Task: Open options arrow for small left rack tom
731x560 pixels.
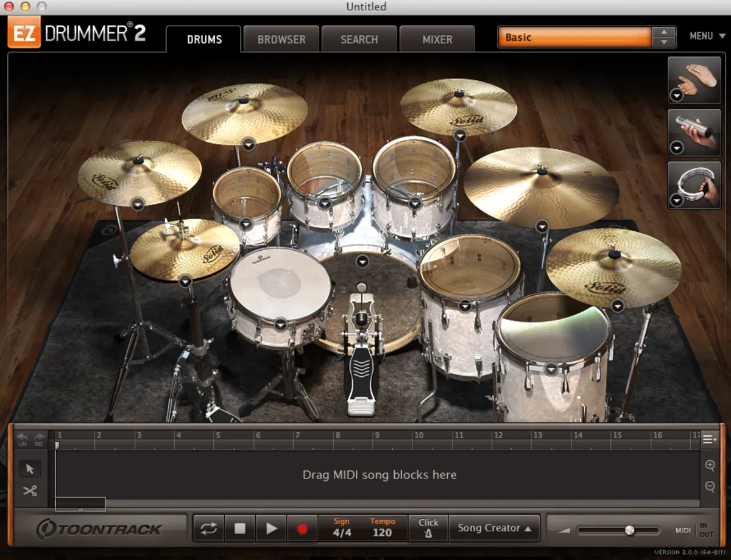Action: pyautogui.click(x=245, y=224)
